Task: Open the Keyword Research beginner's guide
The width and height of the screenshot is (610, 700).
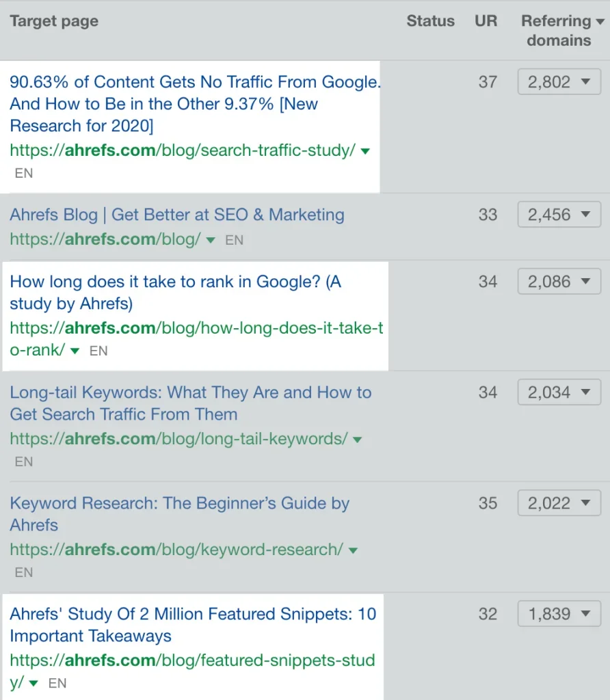Action: pos(180,514)
